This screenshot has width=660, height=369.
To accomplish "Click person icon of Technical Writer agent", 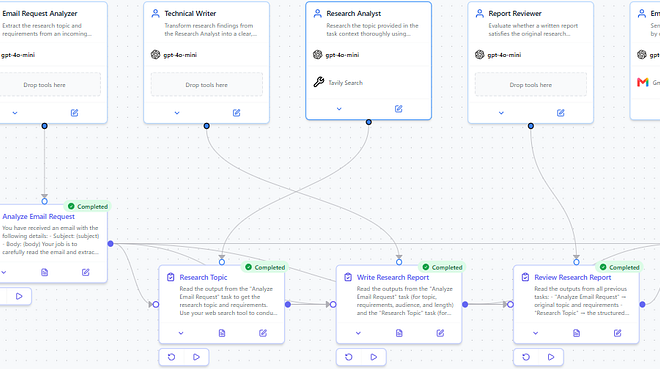I will click(155, 13).
